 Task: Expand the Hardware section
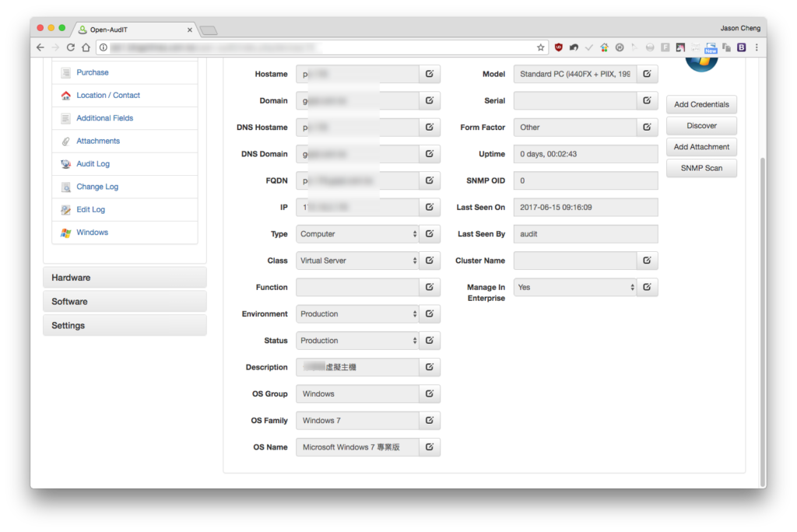(x=125, y=278)
